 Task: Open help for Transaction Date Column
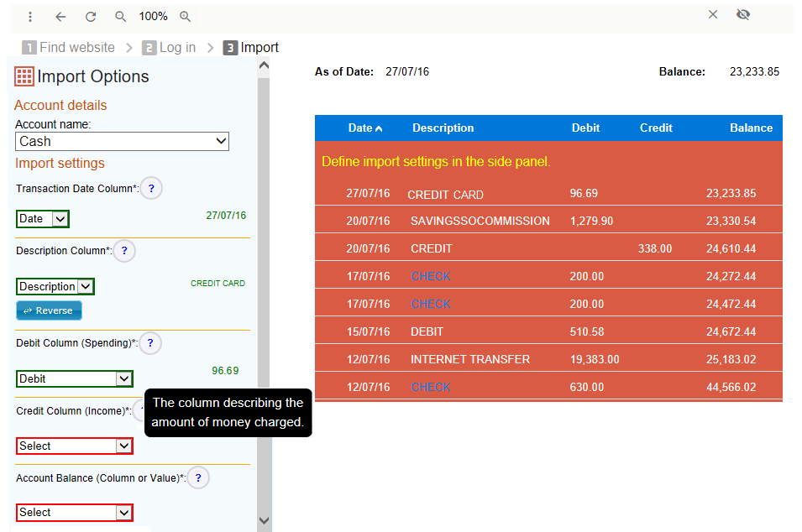(x=151, y=189)
